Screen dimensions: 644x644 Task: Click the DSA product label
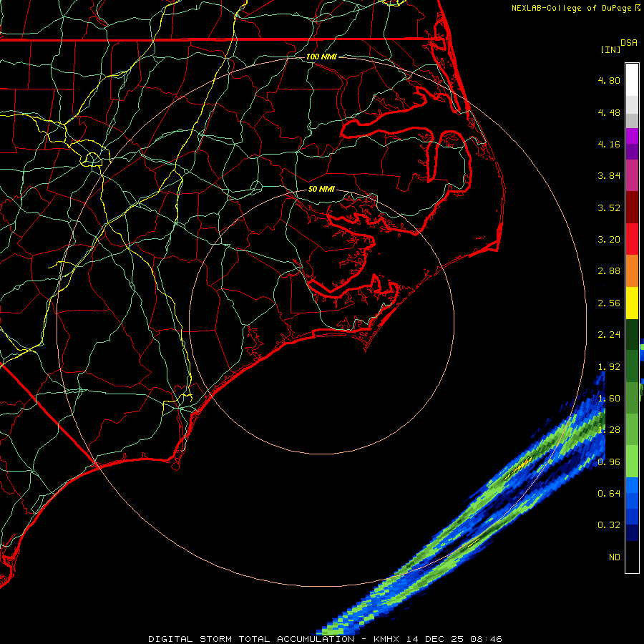629,43
